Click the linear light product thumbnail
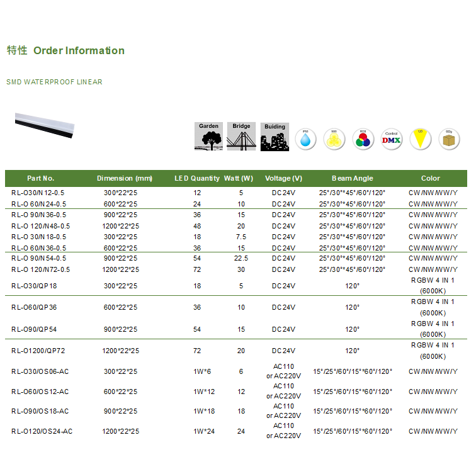This screenshot has height=457, width=476. (x=45, y=123)
